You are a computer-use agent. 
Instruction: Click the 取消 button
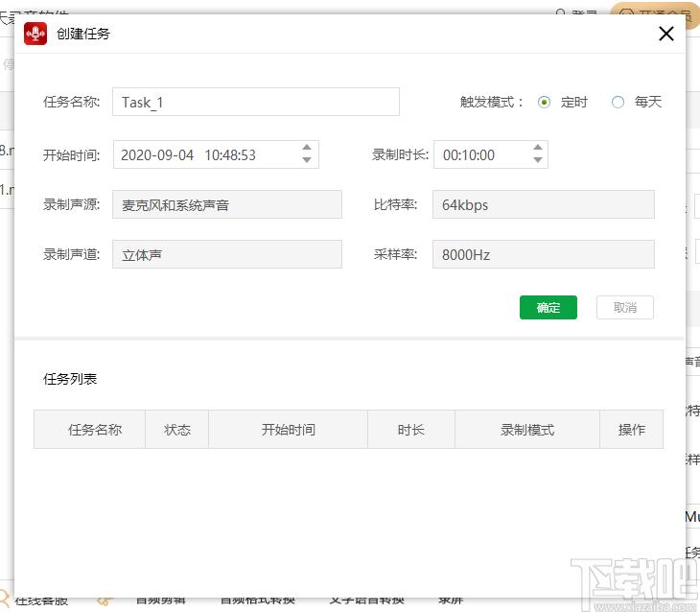coord(625,307)
